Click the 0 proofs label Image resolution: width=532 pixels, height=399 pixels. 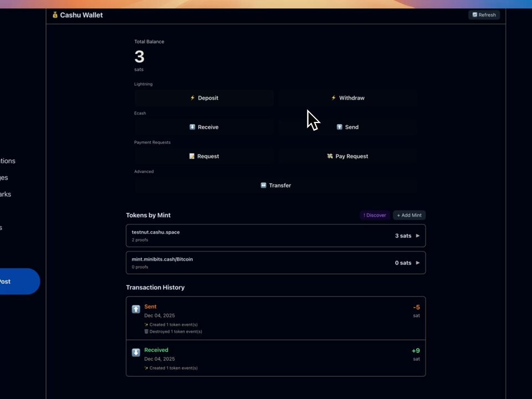tap(140, 267)
